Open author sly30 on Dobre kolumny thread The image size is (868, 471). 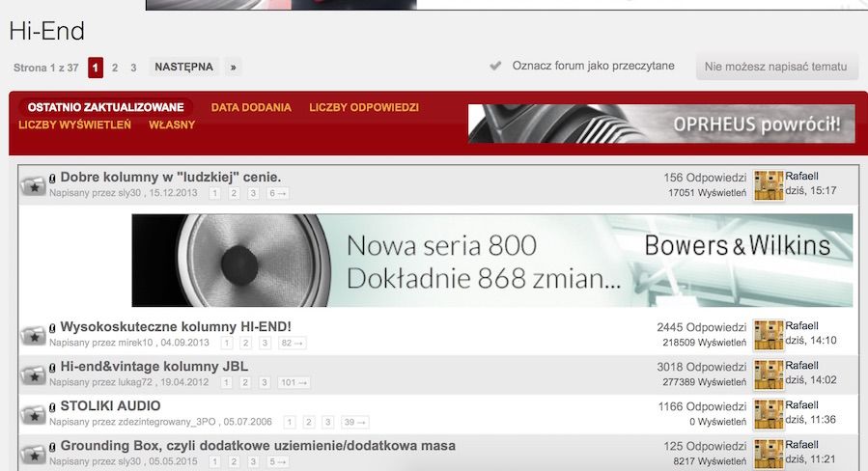[130, 193]
